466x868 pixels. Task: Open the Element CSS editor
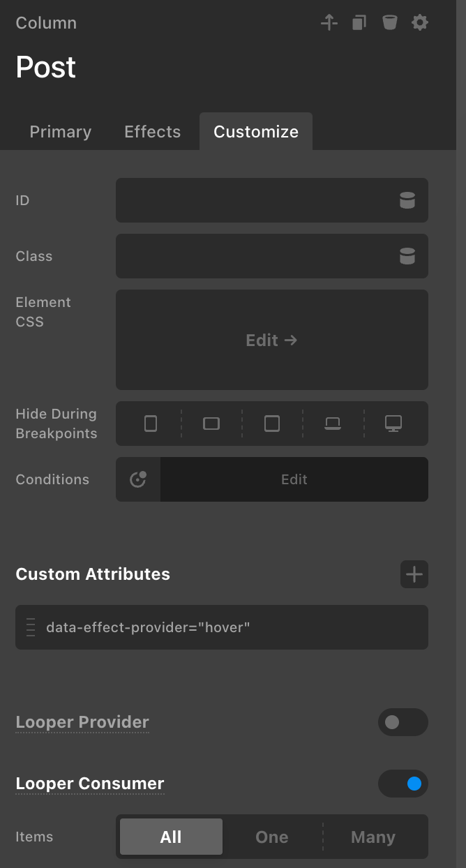tap(271, 340)
